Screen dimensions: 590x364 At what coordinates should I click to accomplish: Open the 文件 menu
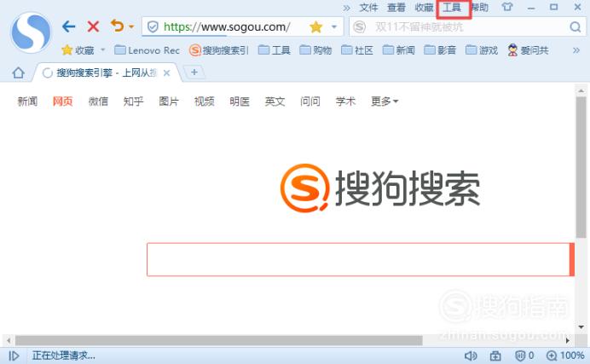coord(368,8)
